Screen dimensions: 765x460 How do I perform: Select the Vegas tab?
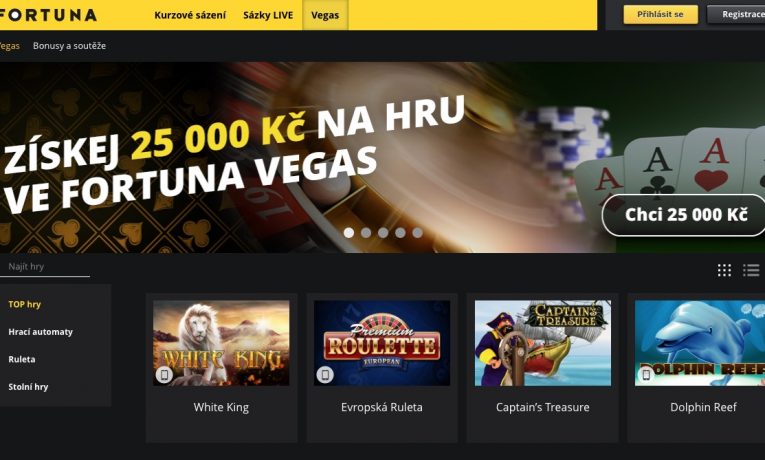(325, 15)
